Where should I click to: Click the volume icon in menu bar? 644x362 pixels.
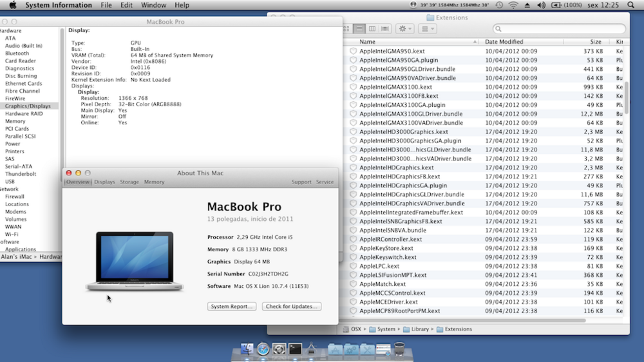(541, 5)
